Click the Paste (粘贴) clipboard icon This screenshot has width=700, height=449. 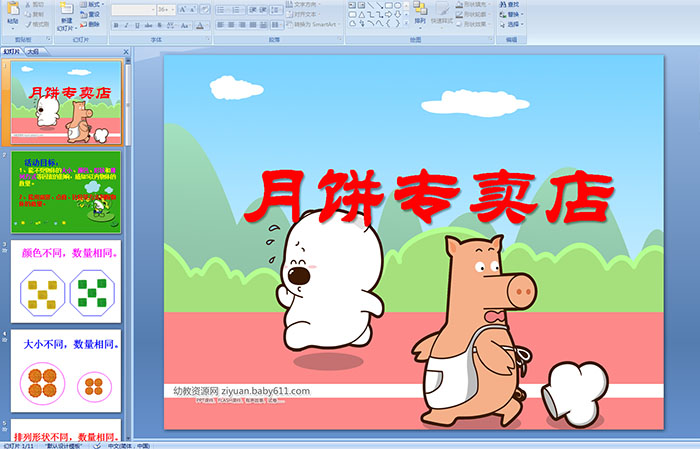tap(13, 8)
